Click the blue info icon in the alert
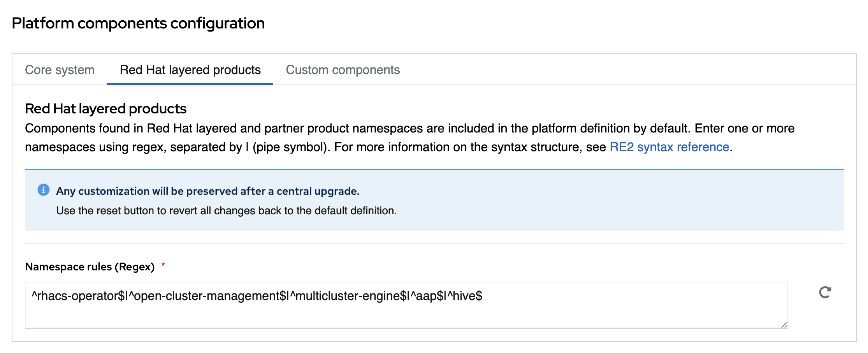868x353 pixels. click(x=43, y=190)
